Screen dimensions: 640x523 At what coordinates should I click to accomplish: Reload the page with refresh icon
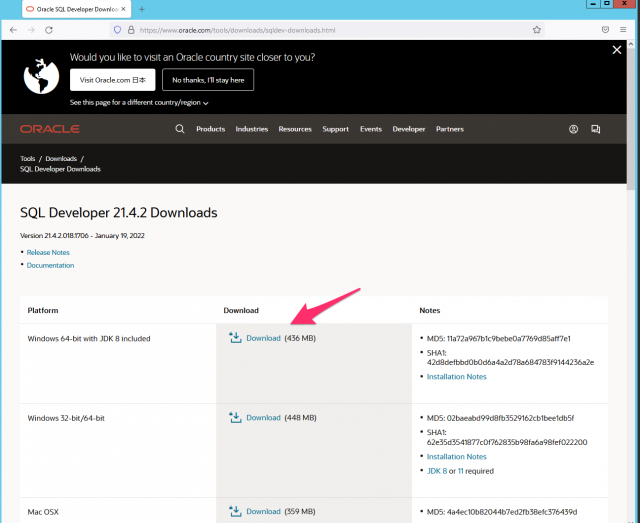(49, 30)
